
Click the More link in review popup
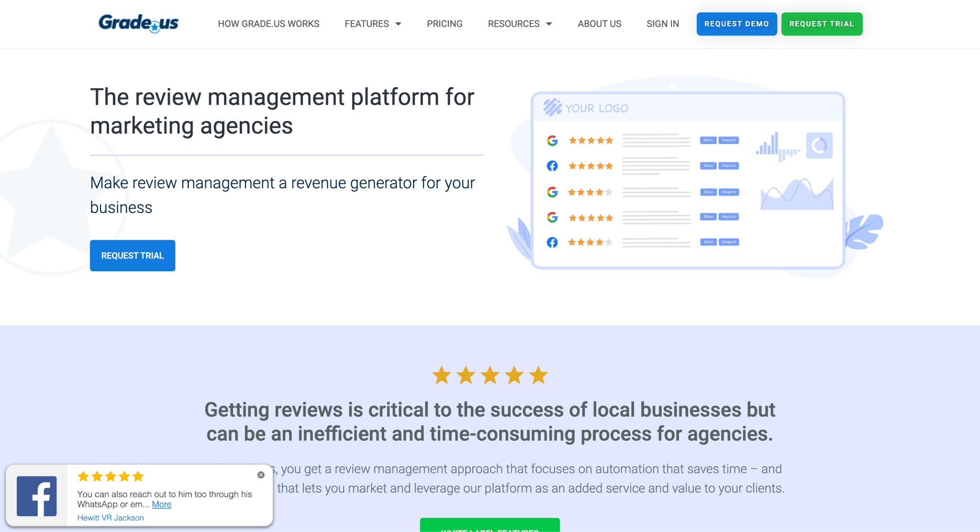tap(162, 504)
